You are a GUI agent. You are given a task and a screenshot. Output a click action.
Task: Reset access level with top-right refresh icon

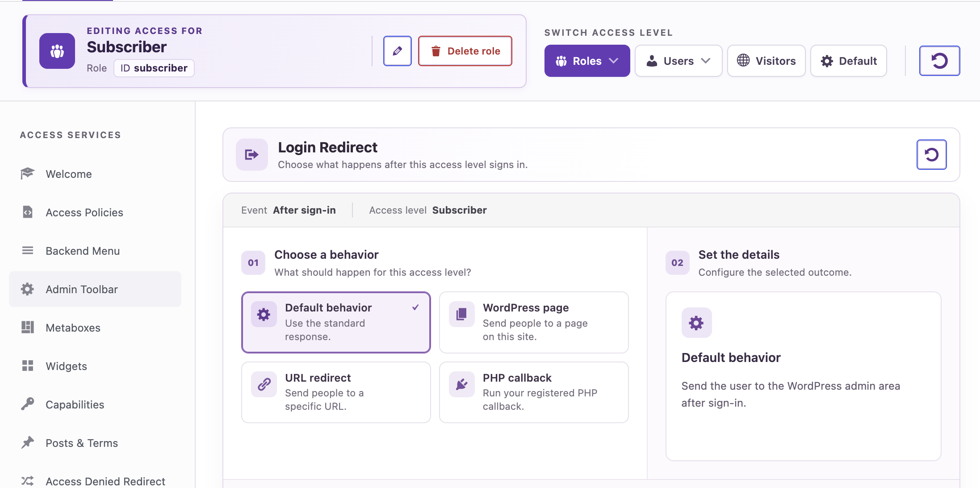tap(939, 61)
